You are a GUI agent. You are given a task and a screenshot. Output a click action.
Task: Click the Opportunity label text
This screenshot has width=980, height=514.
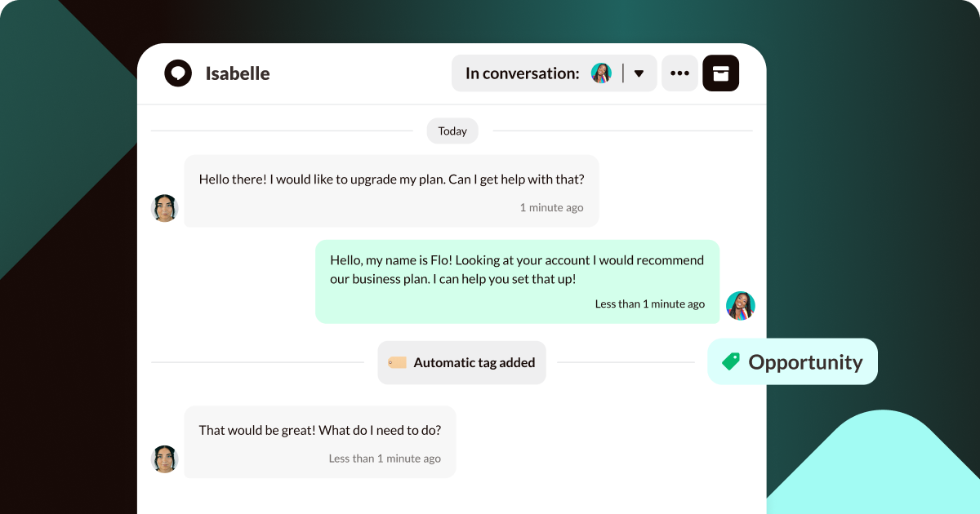click(x=805, y=361)
